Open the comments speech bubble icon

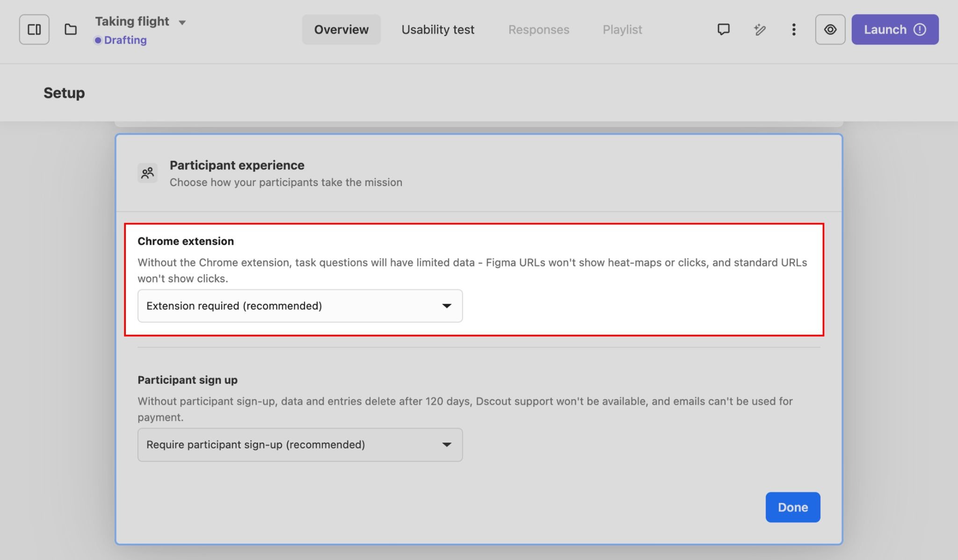pyautogui.click(x=723, y=29)
